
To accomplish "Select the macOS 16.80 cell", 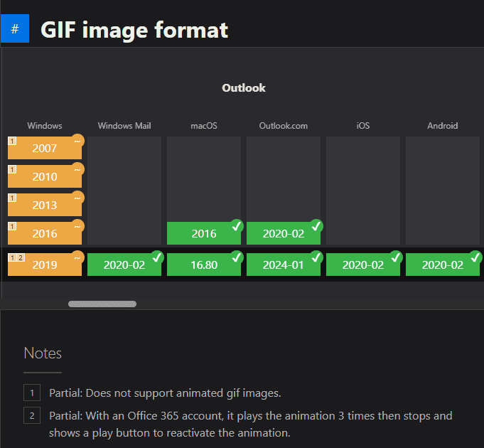I will coord(204,265).
